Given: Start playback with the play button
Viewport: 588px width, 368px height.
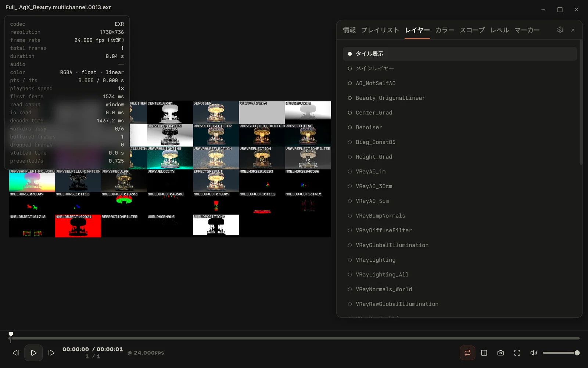Looking at the screenshot, I should click(x=33, y=353).
